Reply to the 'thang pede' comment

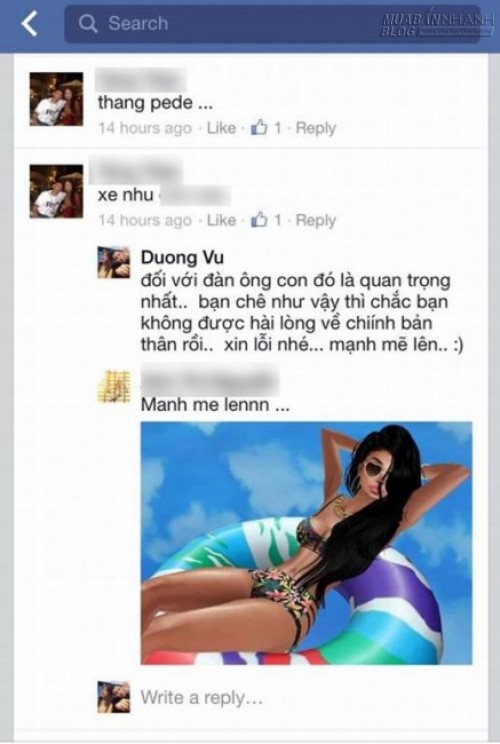point(315,128)
